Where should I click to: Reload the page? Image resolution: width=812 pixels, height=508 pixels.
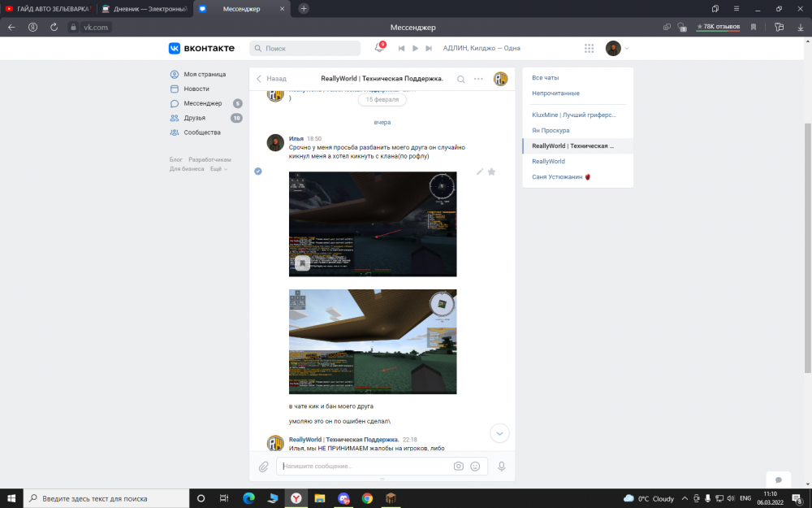pos(54,27)
